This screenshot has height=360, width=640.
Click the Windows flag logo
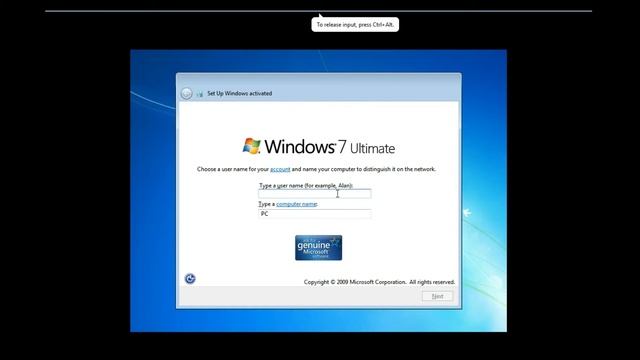pyautogui.click(x=251, y=146)
